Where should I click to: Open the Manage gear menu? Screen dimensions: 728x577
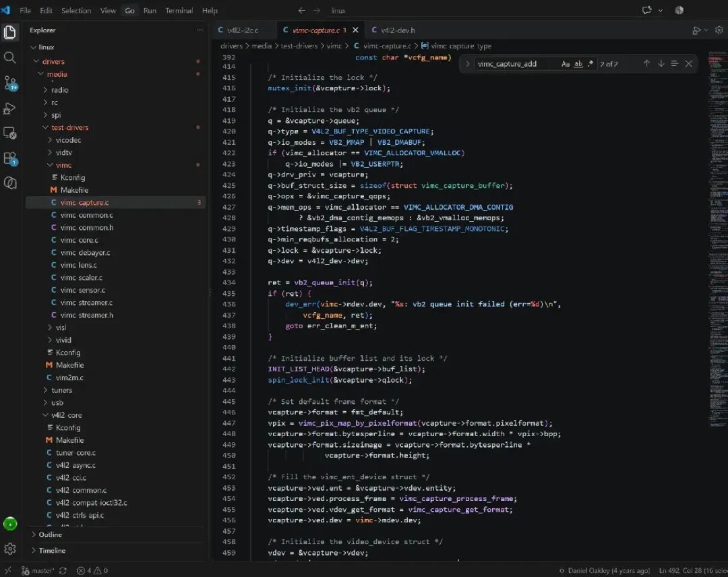(9, 549)
